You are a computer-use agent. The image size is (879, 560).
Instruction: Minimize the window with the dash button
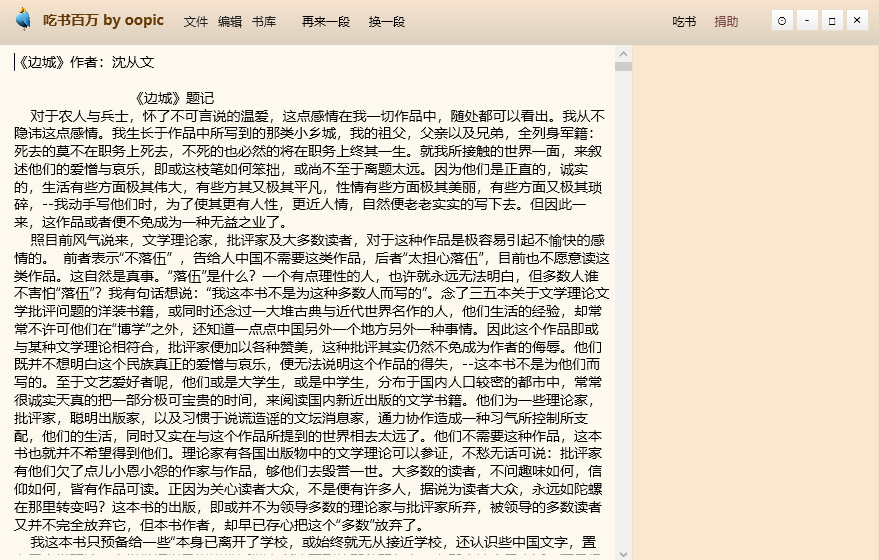(x=807, y=21)
